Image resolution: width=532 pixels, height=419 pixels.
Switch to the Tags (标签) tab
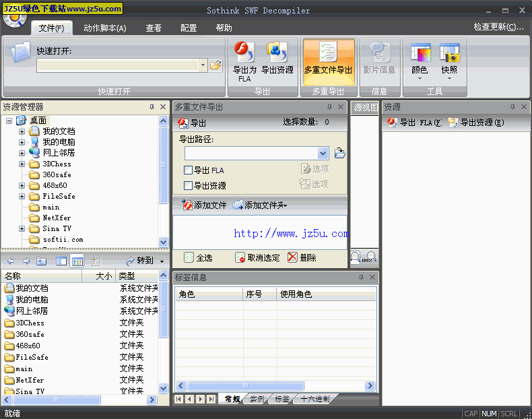click(282, 399)
